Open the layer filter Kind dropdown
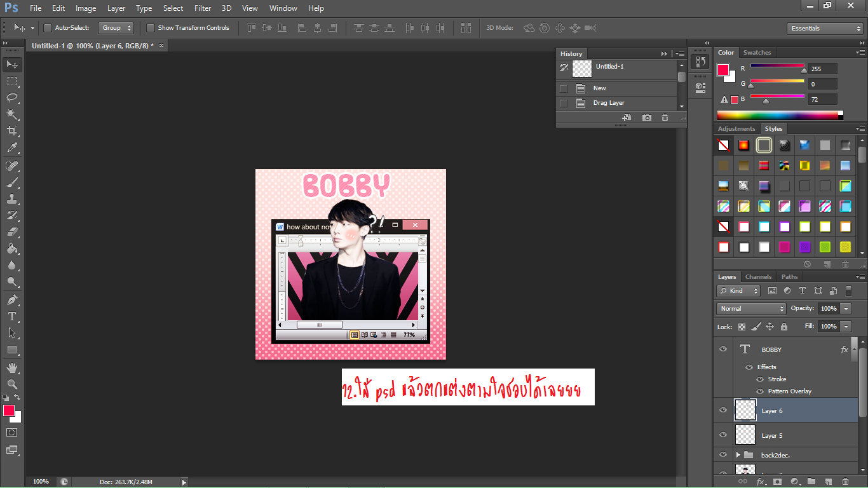This screenshot has width=868, height=488. (x=739, y=290)
